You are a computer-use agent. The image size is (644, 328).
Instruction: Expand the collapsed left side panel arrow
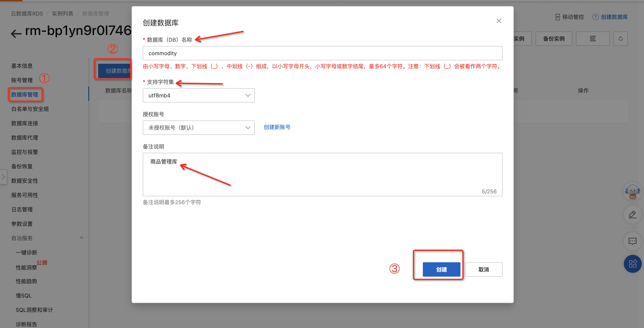(x=3, y=177)
